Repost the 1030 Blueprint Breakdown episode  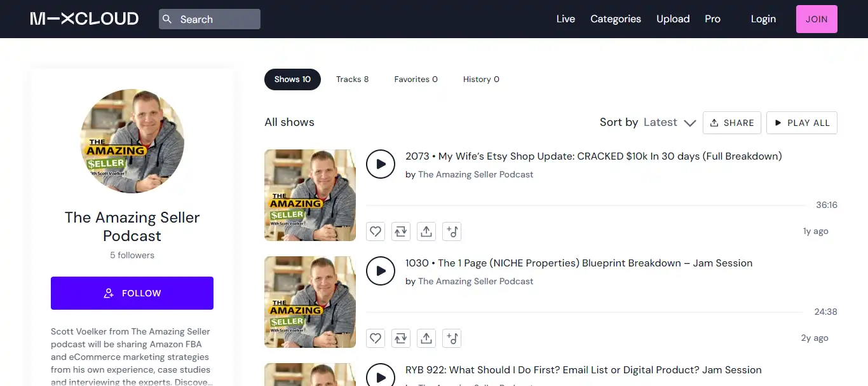pyautogui.click(x=400, y=338)
